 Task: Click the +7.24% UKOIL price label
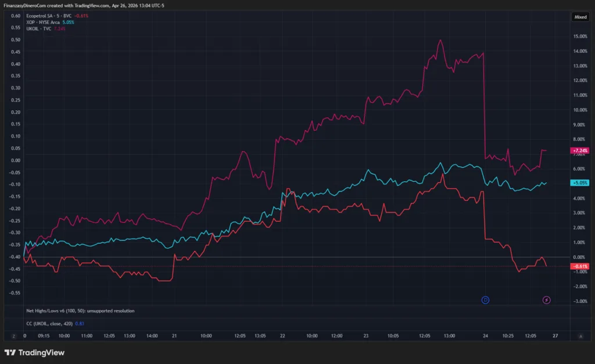[580, 150]
